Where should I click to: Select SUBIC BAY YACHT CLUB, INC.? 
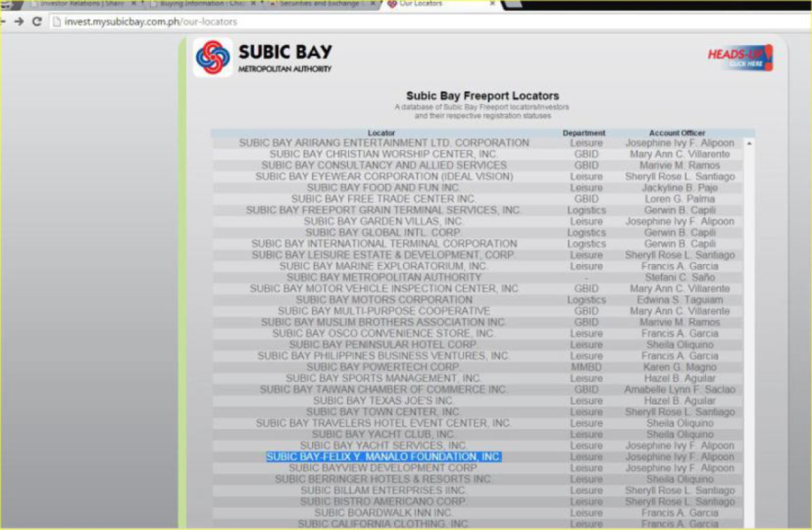pyautogui.click(x=383, y=435)
